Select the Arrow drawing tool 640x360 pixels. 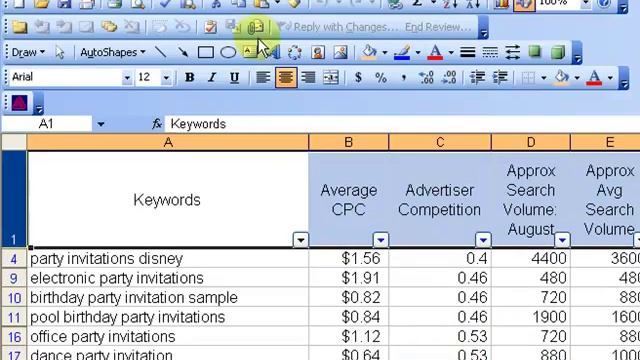(x=183, y=52)
